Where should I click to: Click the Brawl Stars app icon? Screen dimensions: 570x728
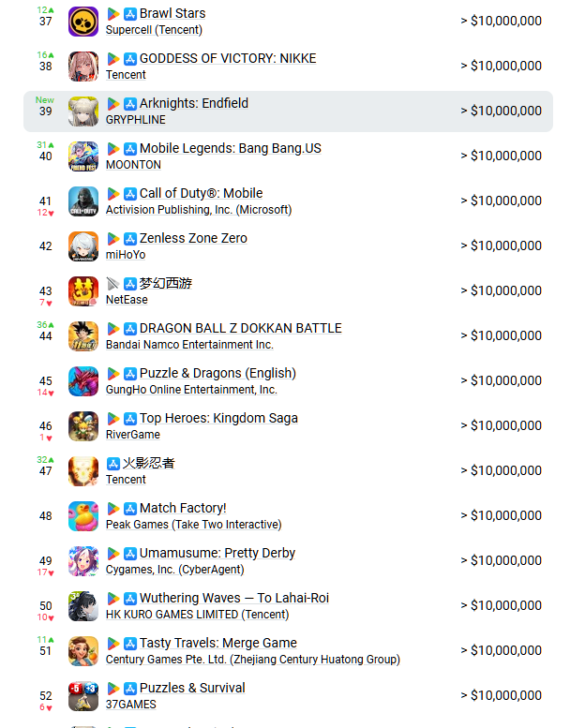83,21
